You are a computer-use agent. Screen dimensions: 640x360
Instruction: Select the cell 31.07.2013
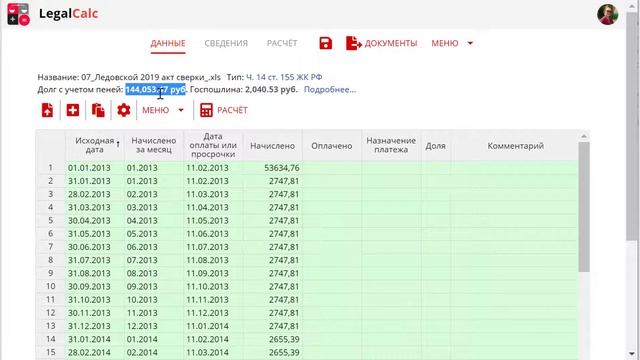[95, 260]
